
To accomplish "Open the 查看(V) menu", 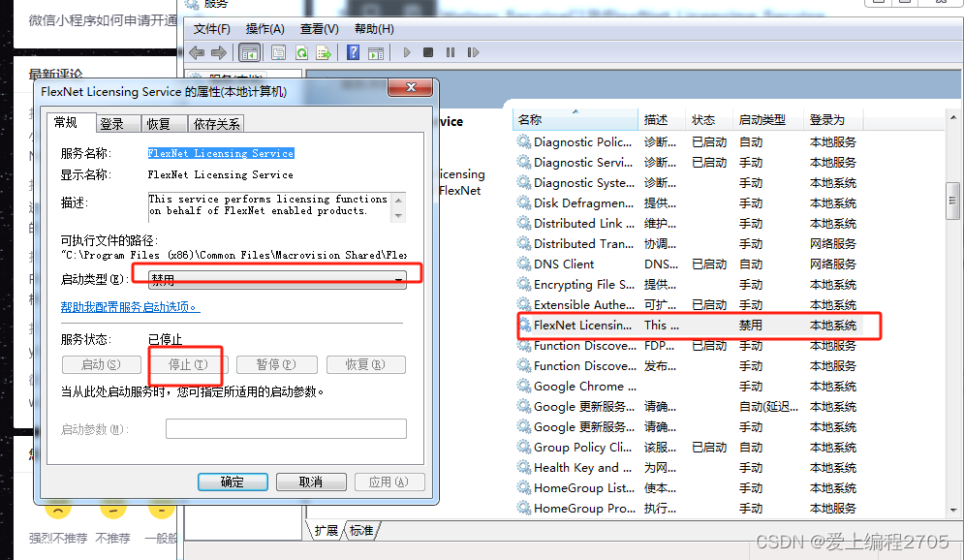I will point(319,29).
